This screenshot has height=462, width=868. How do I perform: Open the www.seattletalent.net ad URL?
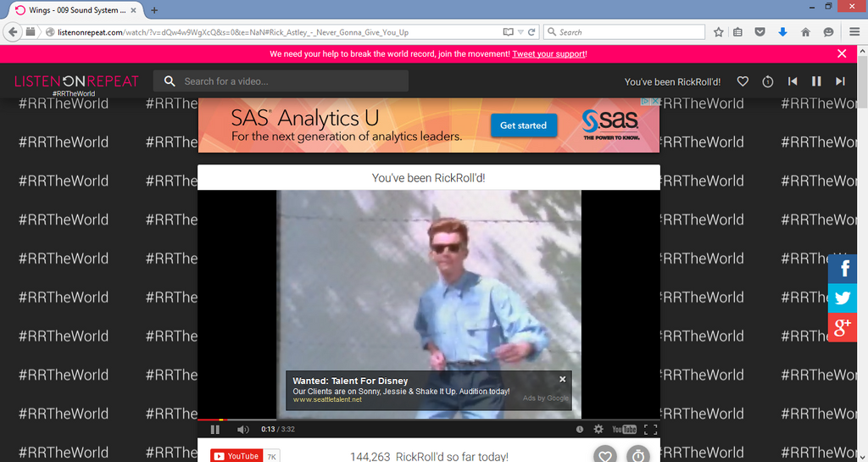(326, 399)
